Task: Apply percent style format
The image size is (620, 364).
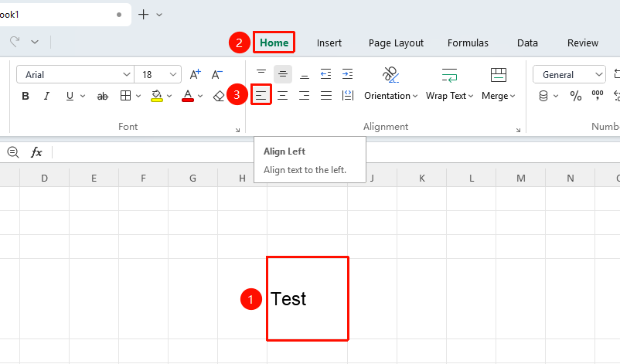Action: [x=576, y=96]
